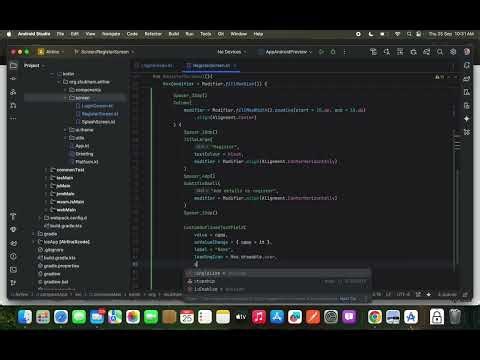Open the Running Devices icon in right sidebar
Image resolution: width=480 pixels, height=360 pixels.
[x=467, y=106]
